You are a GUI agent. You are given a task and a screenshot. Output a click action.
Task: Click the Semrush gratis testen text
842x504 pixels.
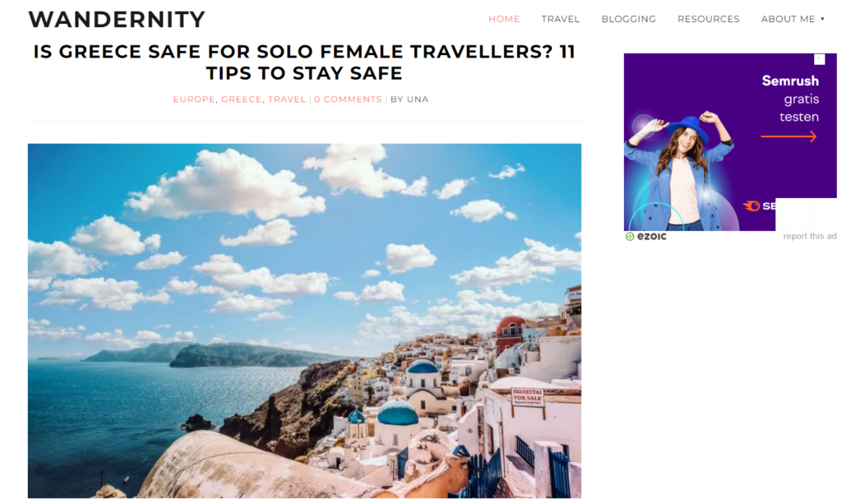(790, 99)
